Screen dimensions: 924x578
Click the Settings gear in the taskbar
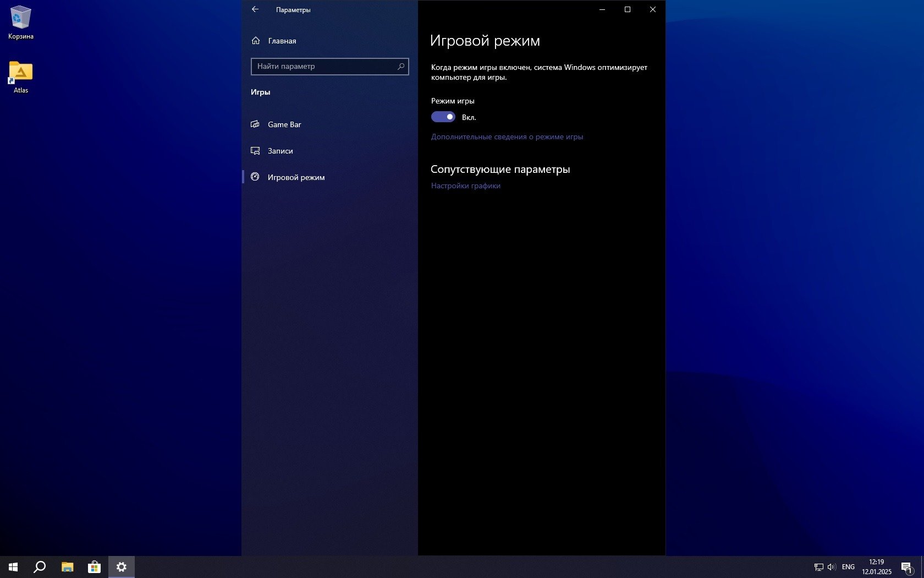point(122,566)
